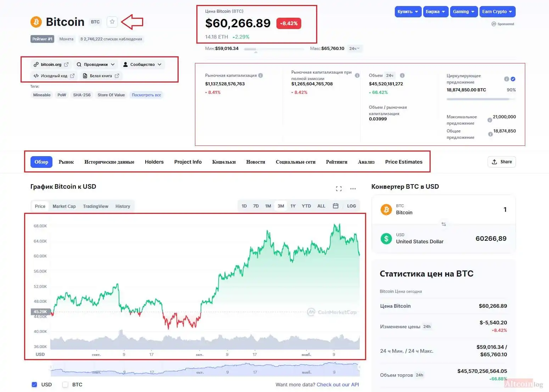549x392 pixels.
Task: Uncheck the USD checkbox below chart
Action: coord(34,385)
